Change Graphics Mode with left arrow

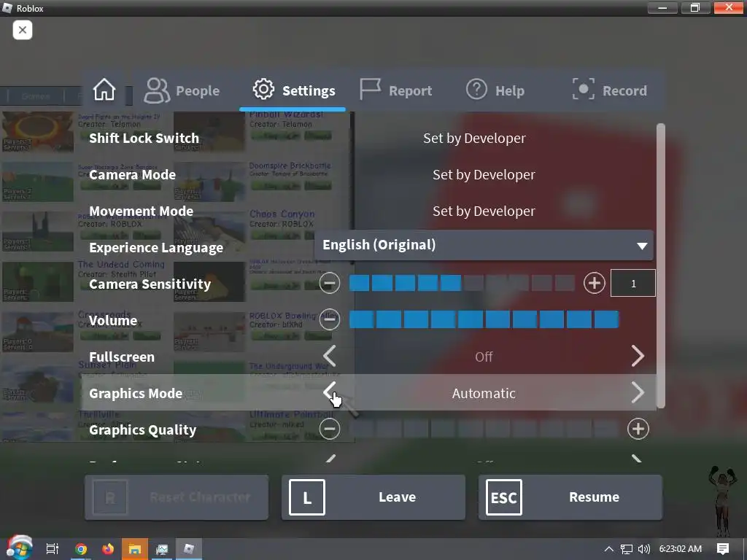(330, 392)
